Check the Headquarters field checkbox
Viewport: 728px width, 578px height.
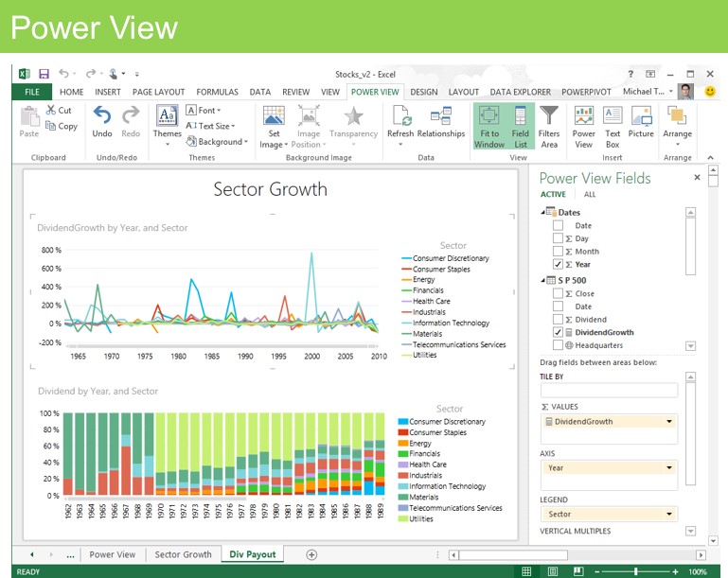[x=559, y=345]
